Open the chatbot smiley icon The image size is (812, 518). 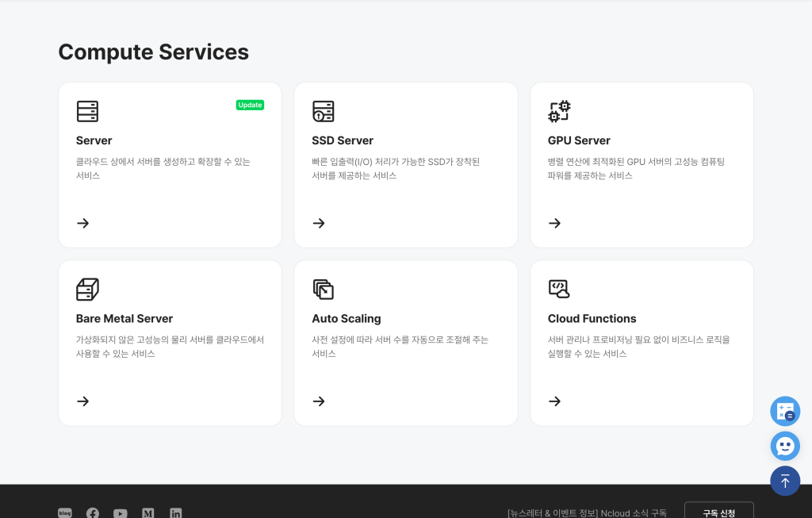(x=785, y=446)
